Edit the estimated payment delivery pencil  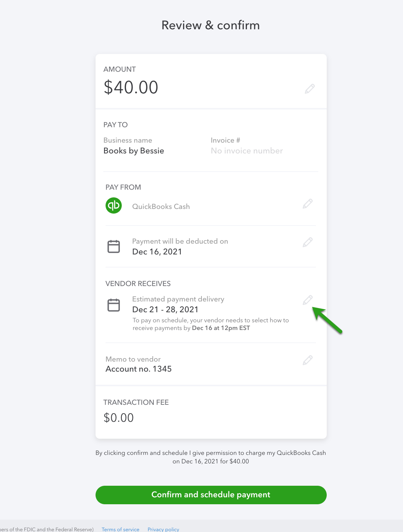pyautogui.click(x=307, y=300)
